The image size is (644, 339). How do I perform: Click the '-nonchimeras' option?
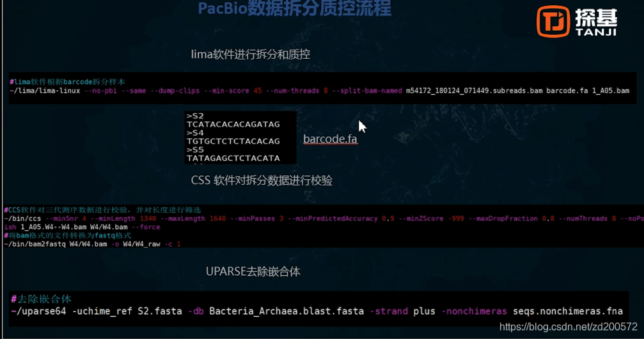click(x=475, y=311)
